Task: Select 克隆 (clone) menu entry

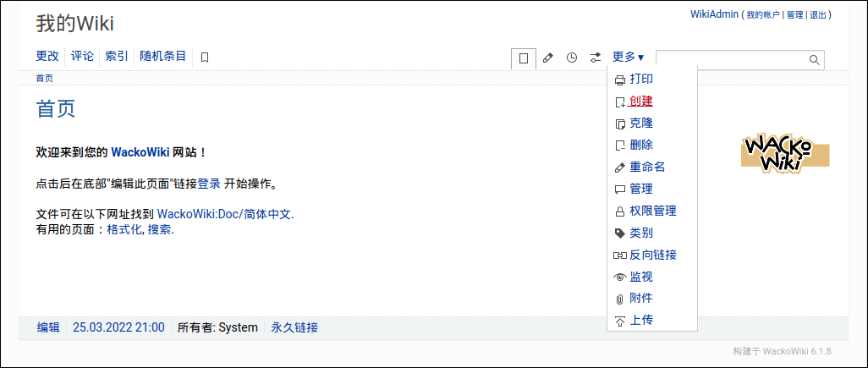Action: pyautogui.click(x=640, y=124)
